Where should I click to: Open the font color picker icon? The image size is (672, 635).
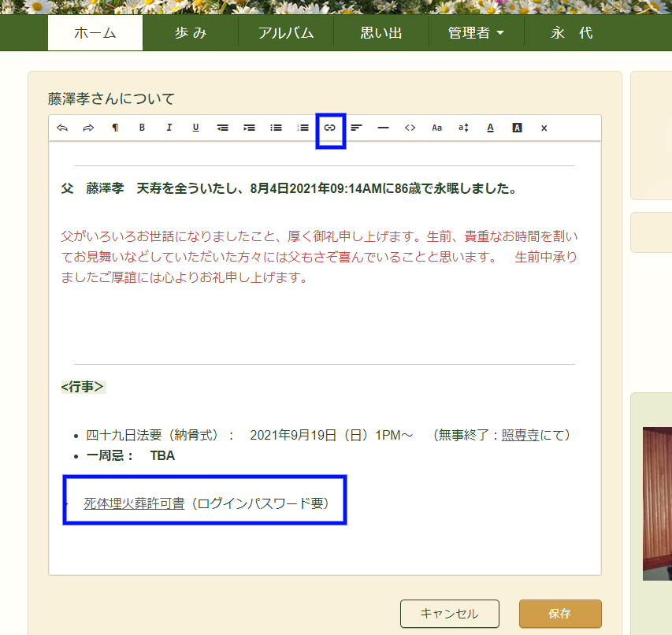(490, 128)
